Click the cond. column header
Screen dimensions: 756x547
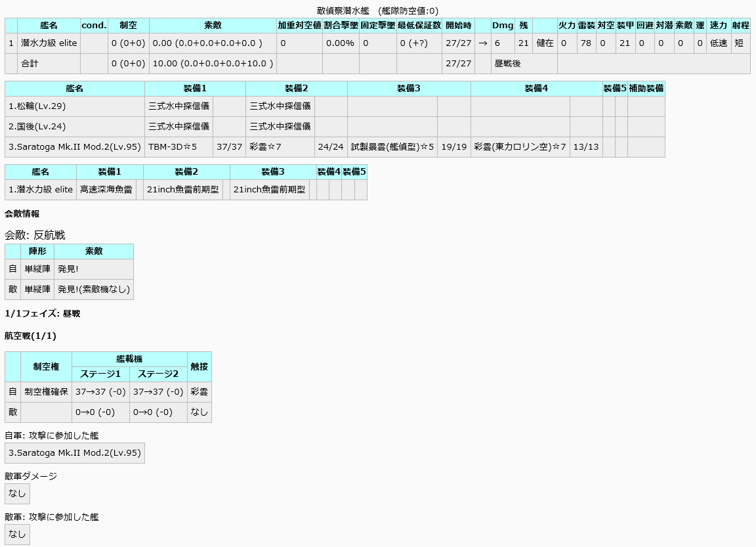tap(94, 26)
